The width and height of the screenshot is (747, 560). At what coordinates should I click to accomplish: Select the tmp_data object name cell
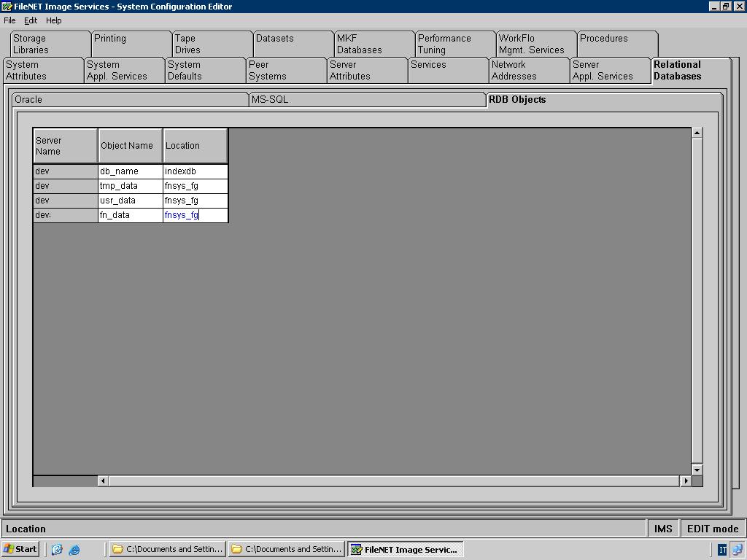(131, 186)
